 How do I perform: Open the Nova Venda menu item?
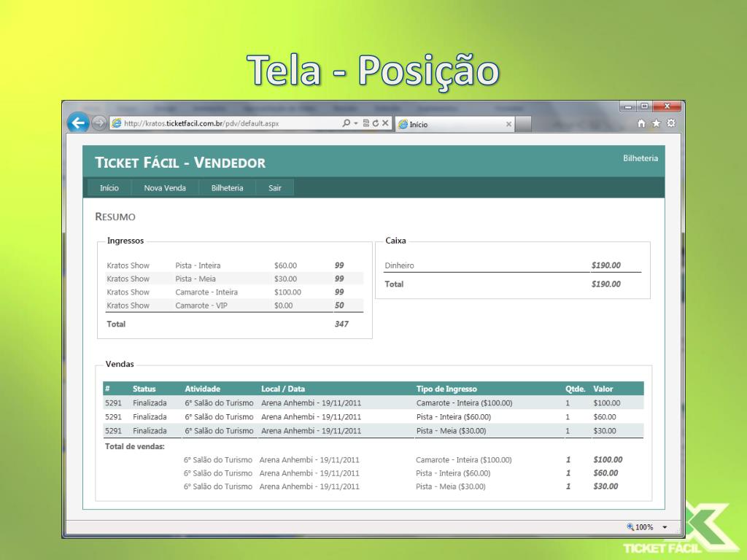tap(165, 188)
